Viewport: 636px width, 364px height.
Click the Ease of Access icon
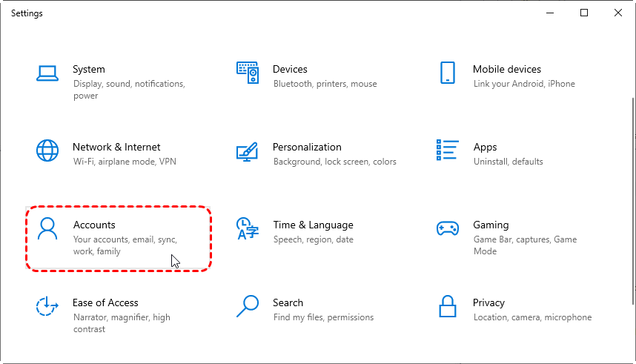tap(47, 306)
